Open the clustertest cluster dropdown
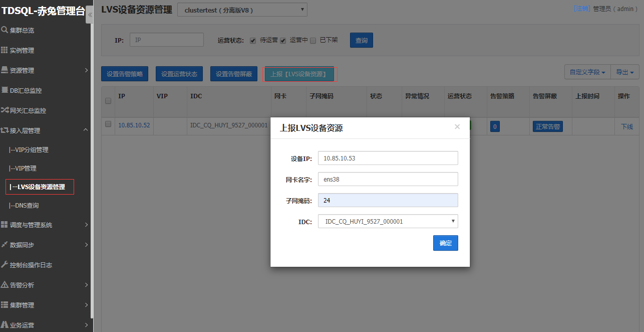Image resolution: width=644 pixels, height=332 pixels. [242, 10]
